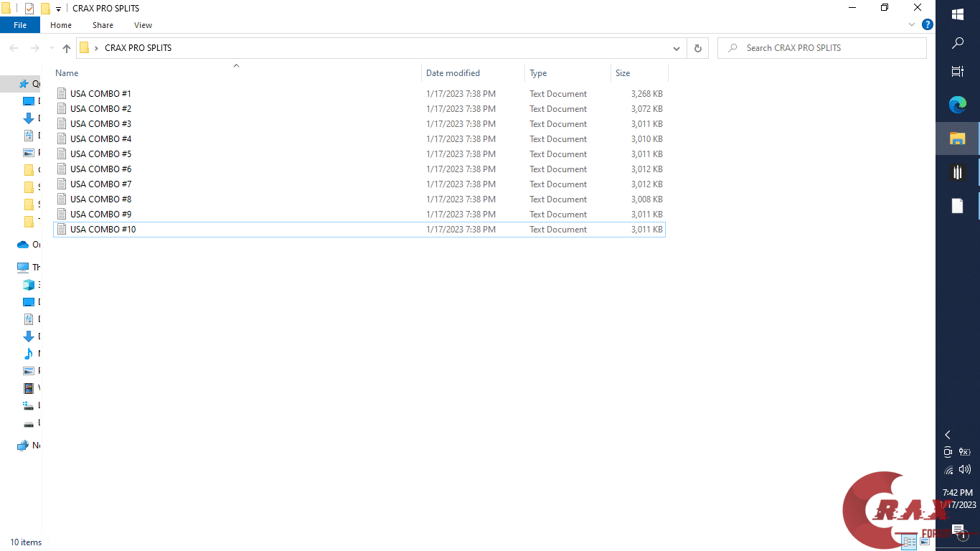Expand hidden icons chevron in system tray
Screen dimensions: 980x551
(x=947, y=435)
